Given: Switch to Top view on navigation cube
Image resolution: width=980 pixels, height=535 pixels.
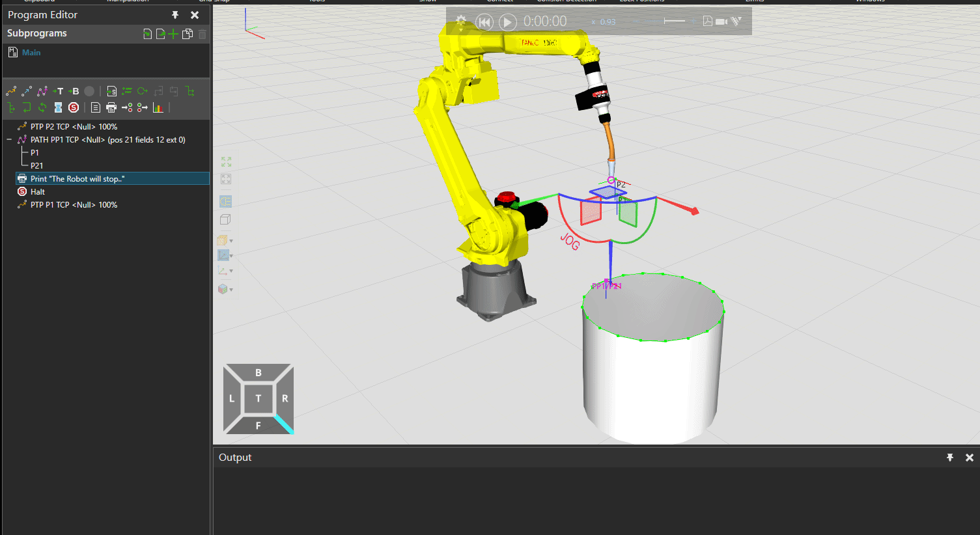Looking at the screenshot, I should point(259,398).
